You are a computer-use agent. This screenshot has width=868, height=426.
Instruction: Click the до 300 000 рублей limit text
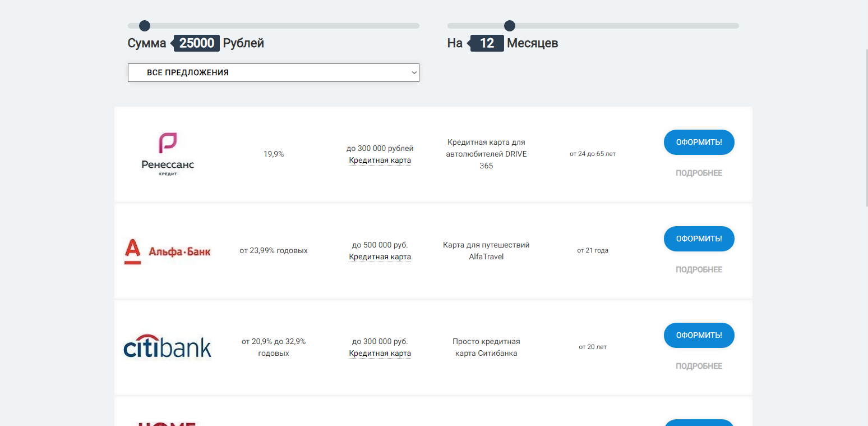click(x=380, y=149)
